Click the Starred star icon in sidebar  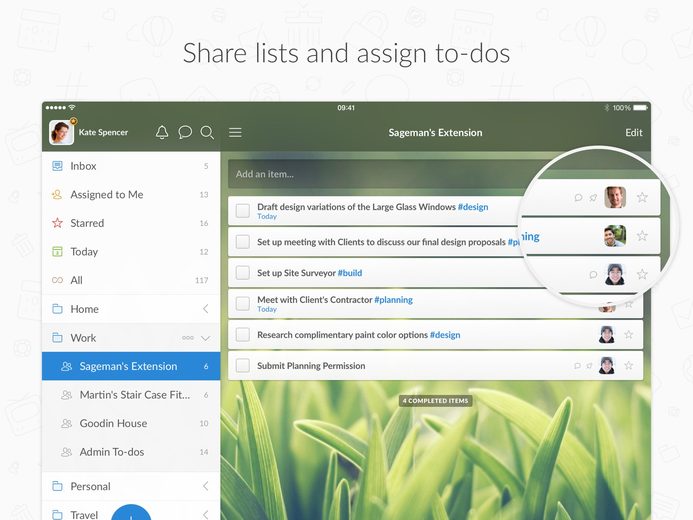pos(57,223)
